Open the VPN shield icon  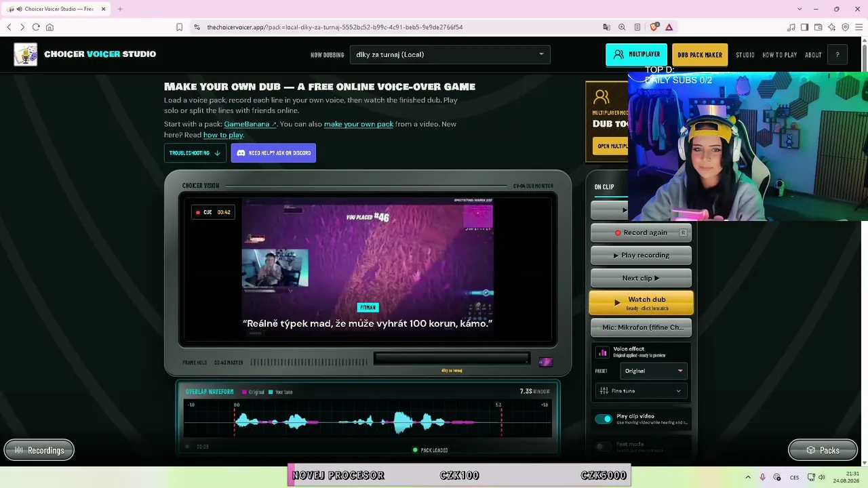[x=845, y=27]
